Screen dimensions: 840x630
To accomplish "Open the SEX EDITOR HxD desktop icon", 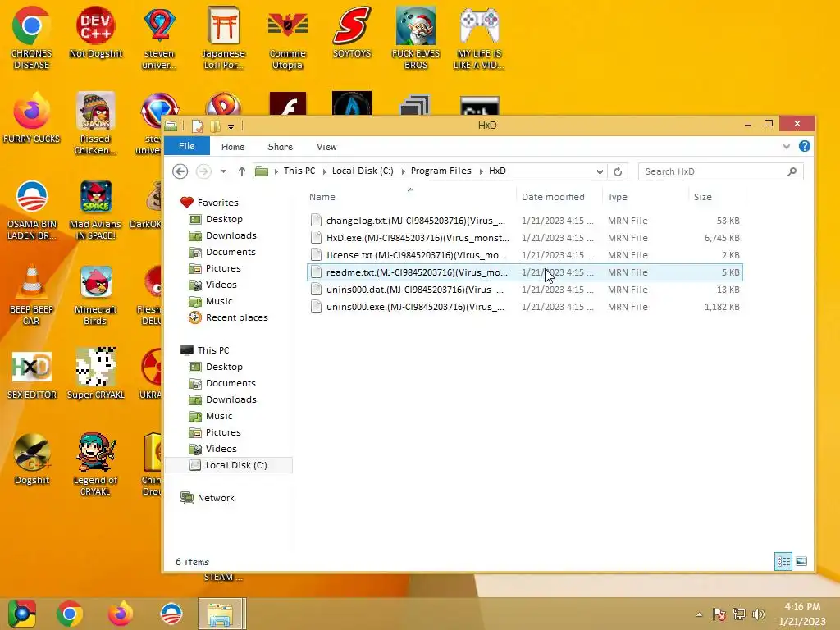I will (x=31, y=375).
